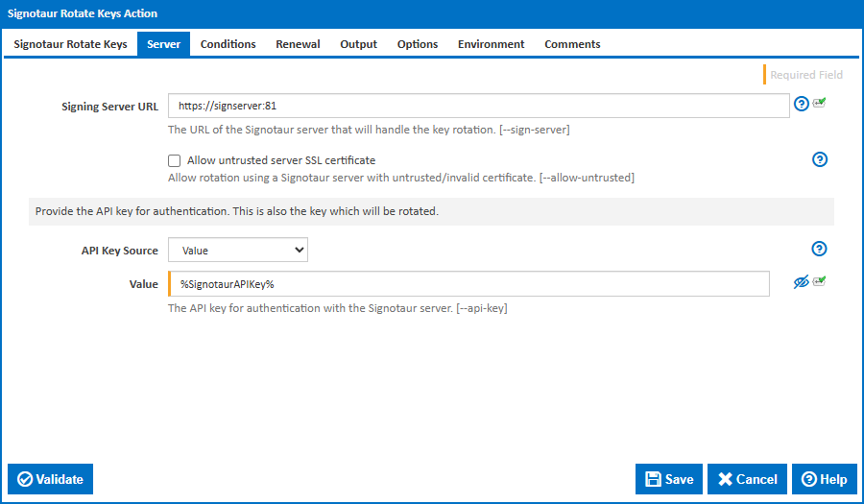Viewport: 864px width, 504px height.
Task: Open the Output tab
Action: [x=359, y=44]
